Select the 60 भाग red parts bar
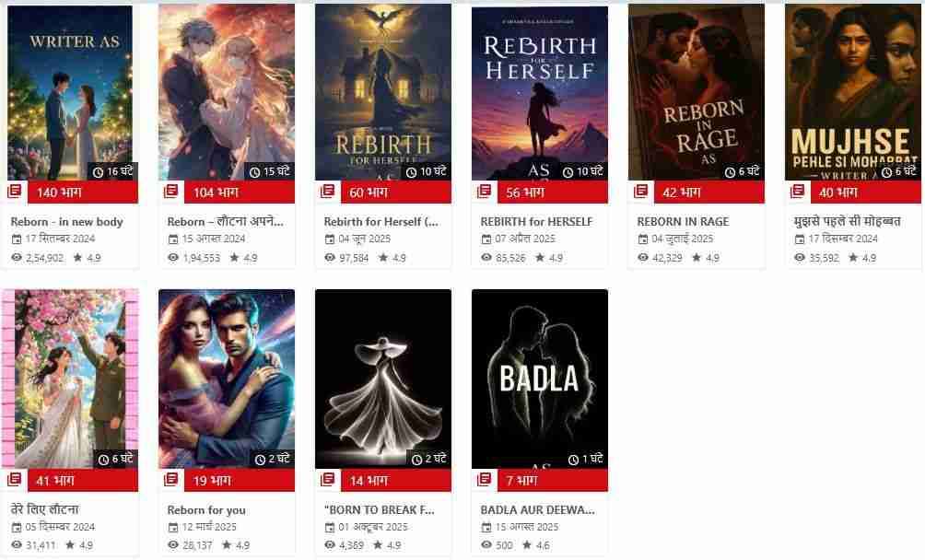The width and height of the screenshot is (925, 560). point(396,192)
